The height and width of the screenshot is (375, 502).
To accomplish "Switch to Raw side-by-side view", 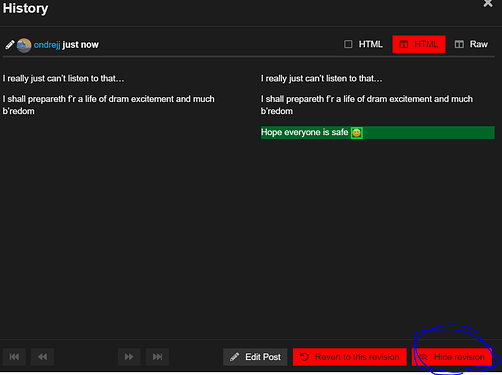I will point(471,44).
